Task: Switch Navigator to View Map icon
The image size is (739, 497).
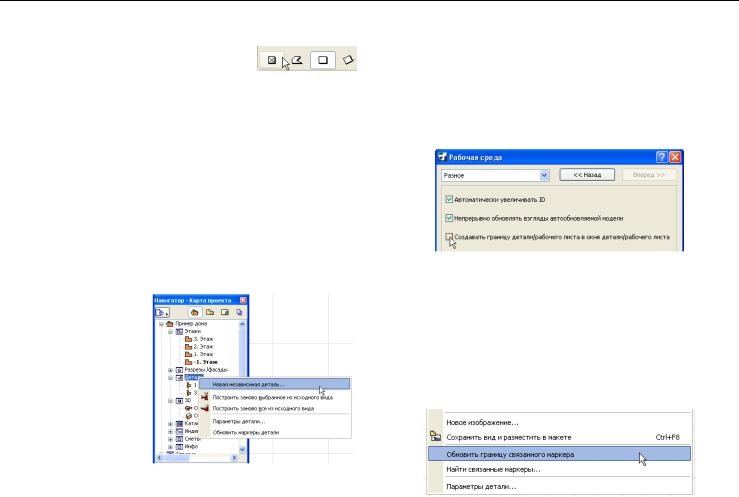Action: 210,312
